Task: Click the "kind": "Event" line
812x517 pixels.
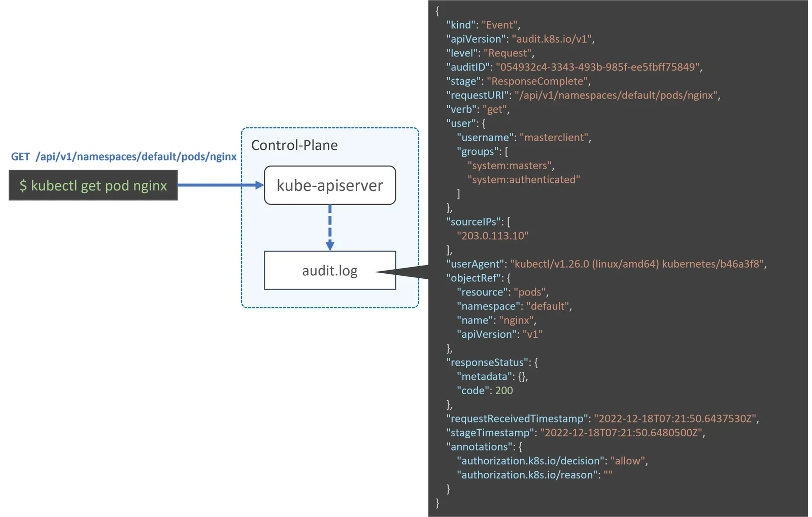Action: coord(483,25)
